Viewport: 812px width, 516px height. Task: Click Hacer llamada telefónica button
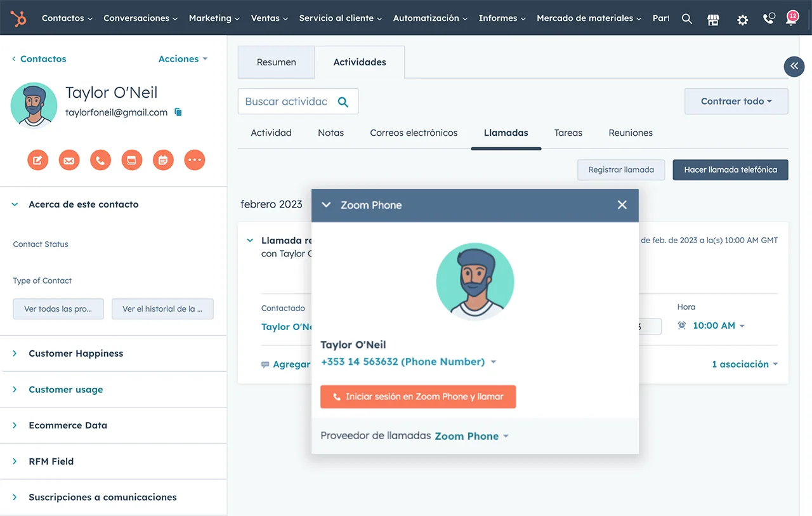click(x=730, y=170)
